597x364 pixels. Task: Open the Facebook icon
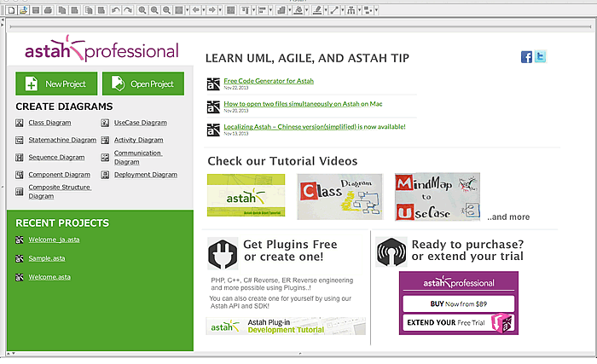[526, 57]
